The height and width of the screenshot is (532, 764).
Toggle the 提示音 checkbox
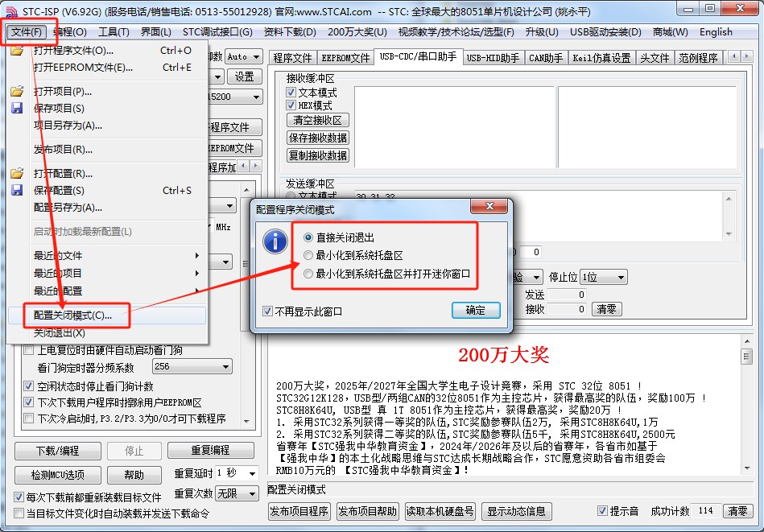tap(602, 511)
